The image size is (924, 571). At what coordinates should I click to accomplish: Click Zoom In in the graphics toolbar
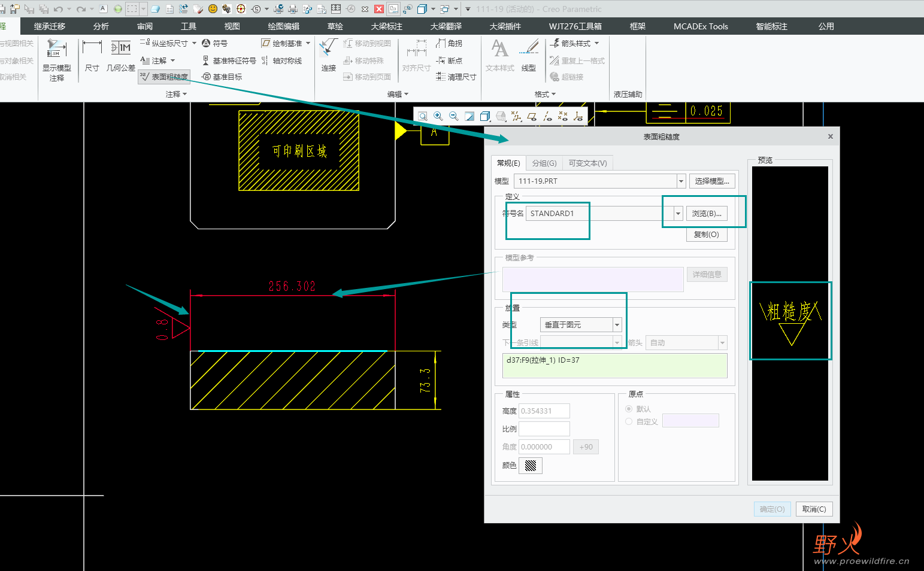[x=438, y=116]
